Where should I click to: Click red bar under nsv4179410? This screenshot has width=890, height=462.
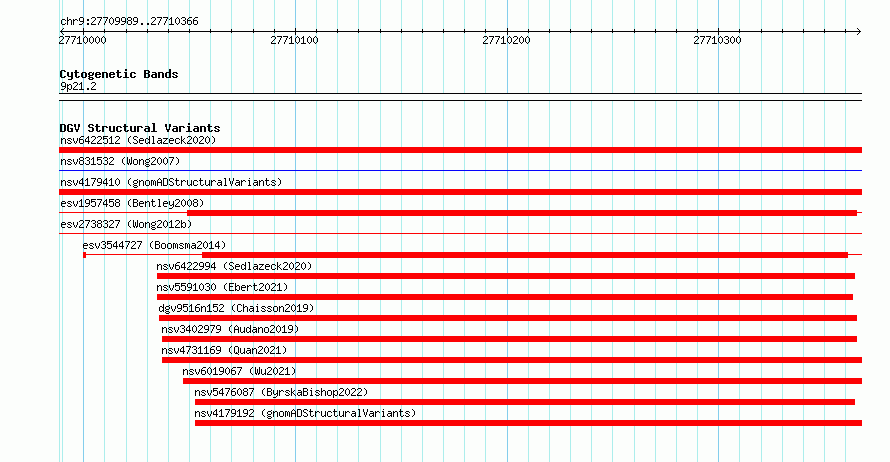point(460,192)
